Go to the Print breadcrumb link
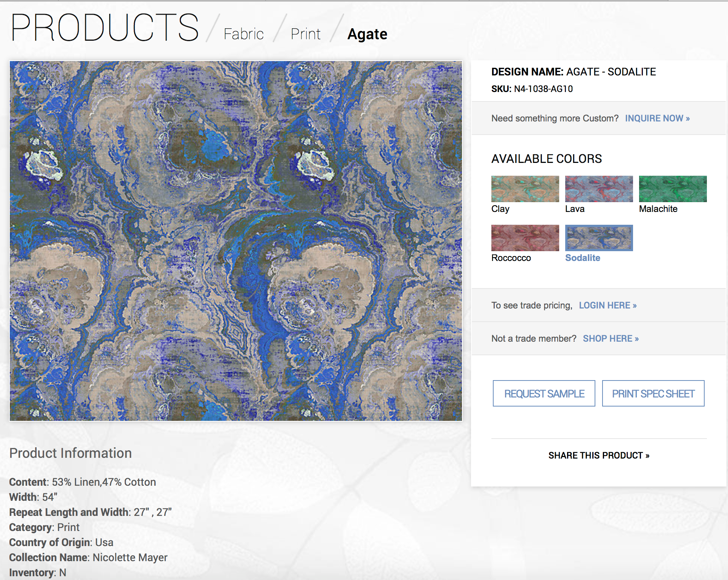728x580 pixels. coord(305,34)
